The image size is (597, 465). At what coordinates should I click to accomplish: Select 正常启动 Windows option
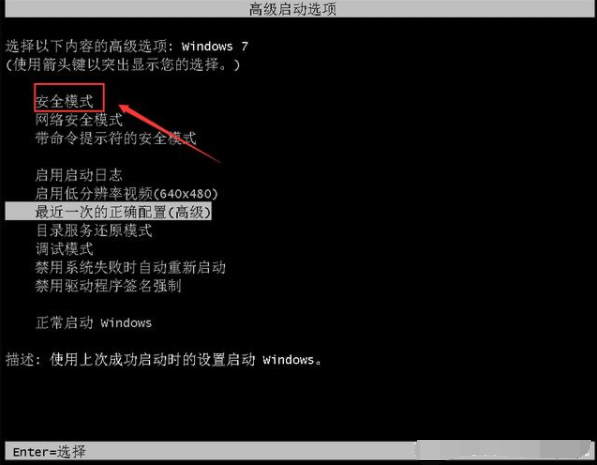[x=94, y=323]
